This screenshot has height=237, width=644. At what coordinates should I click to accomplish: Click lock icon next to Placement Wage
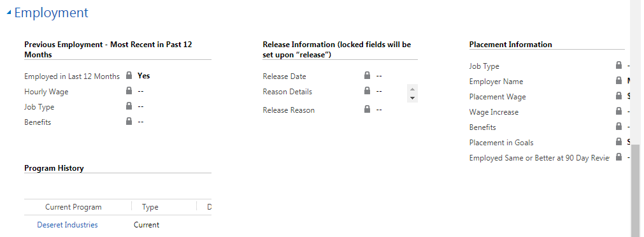[619, 96]
